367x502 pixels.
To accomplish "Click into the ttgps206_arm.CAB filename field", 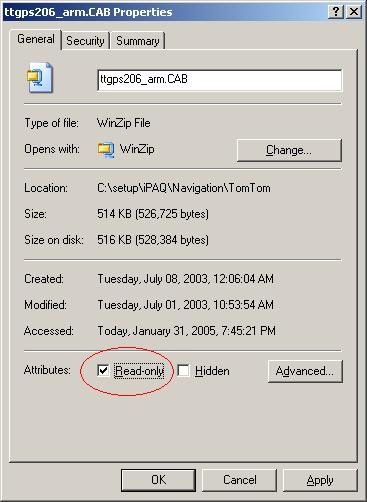I will coord(220,80).
